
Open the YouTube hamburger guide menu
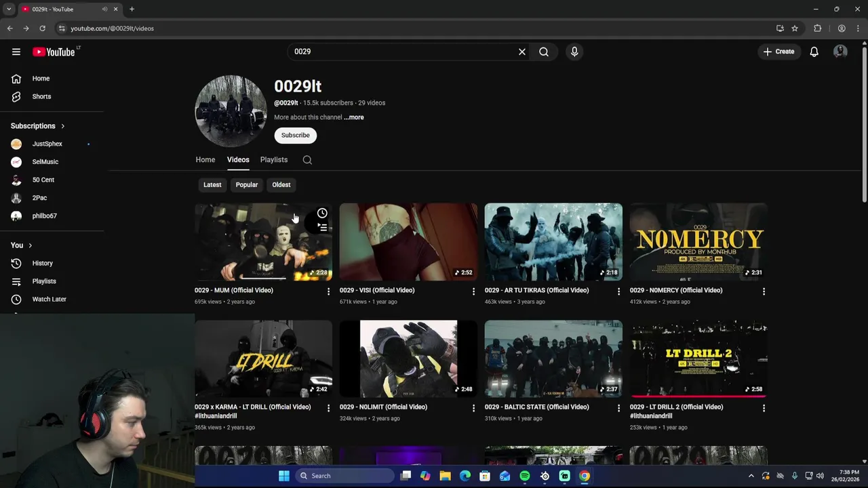tap(16, 52)
